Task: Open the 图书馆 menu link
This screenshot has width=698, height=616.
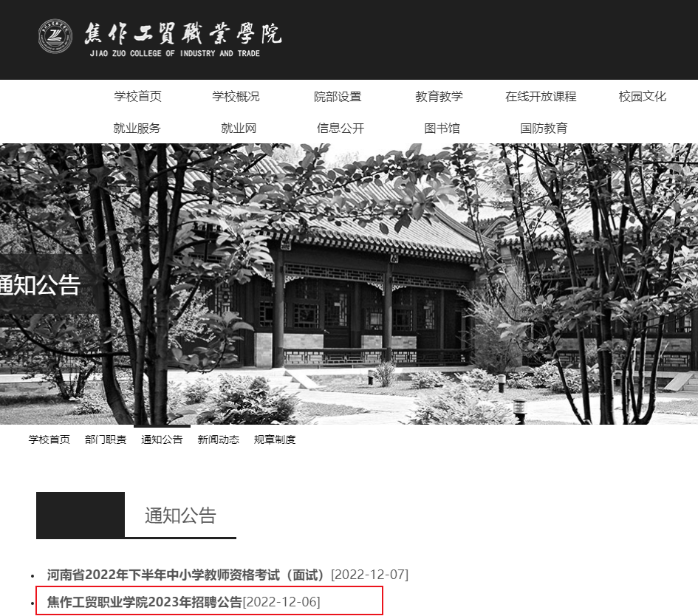Action: tap(442, 129)
